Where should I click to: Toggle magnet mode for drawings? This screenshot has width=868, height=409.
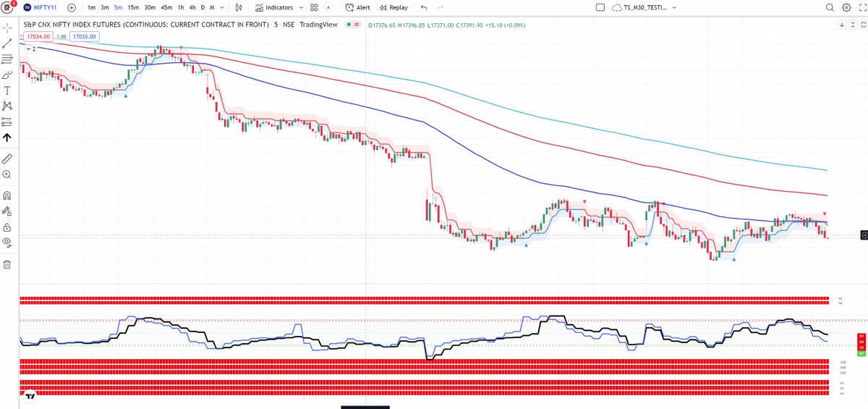pyautogui.click(x=7, y=195)
